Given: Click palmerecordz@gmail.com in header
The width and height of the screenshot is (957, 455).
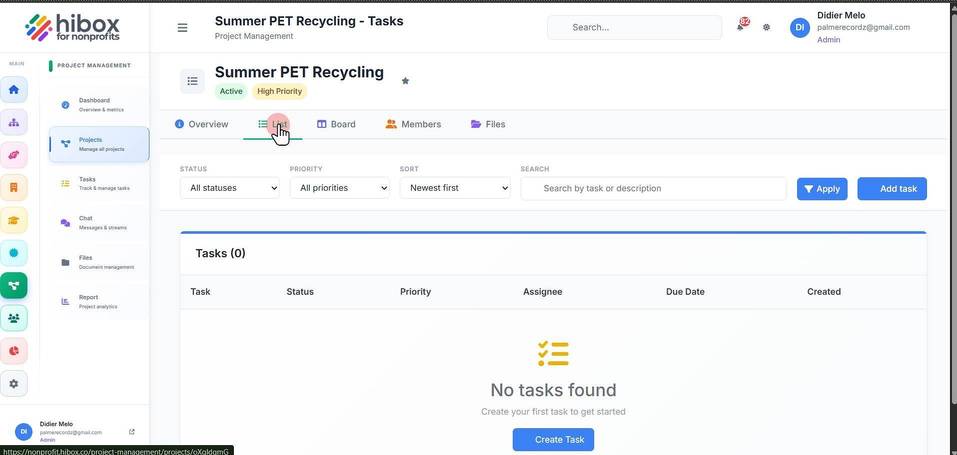Looking at the screenshot, I should (863, 27).
